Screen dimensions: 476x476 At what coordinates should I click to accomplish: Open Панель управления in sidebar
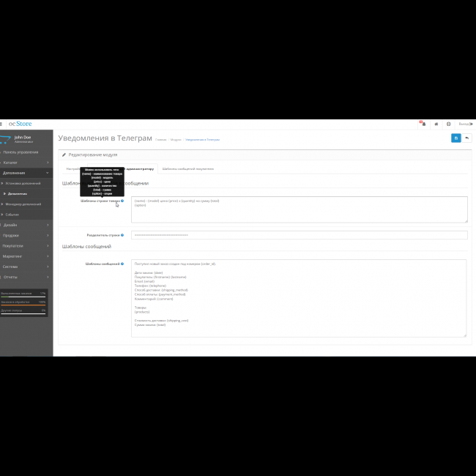tap(26, 152)
